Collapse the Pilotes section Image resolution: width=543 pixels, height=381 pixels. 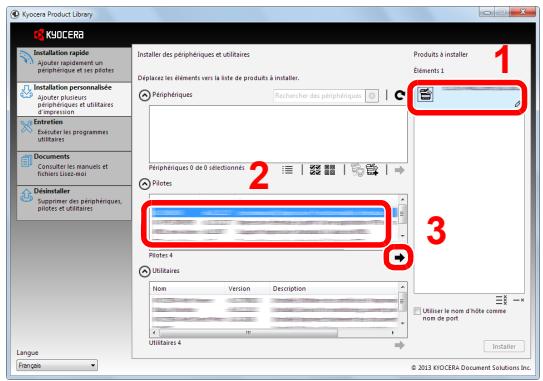[144, 184]
